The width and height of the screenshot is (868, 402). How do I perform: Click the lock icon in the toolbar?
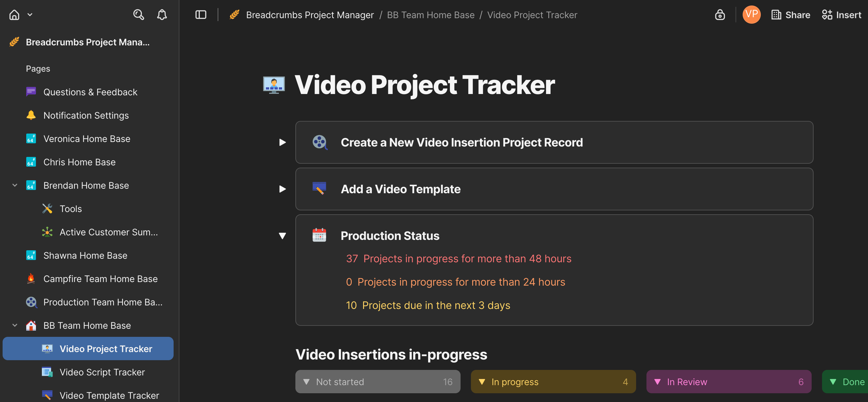pos(720,15)
